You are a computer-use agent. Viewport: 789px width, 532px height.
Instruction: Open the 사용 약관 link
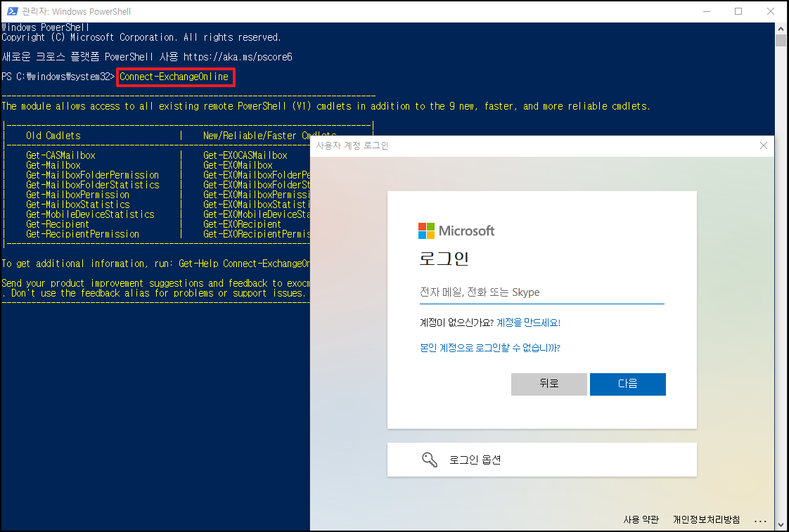pos(641,519)
